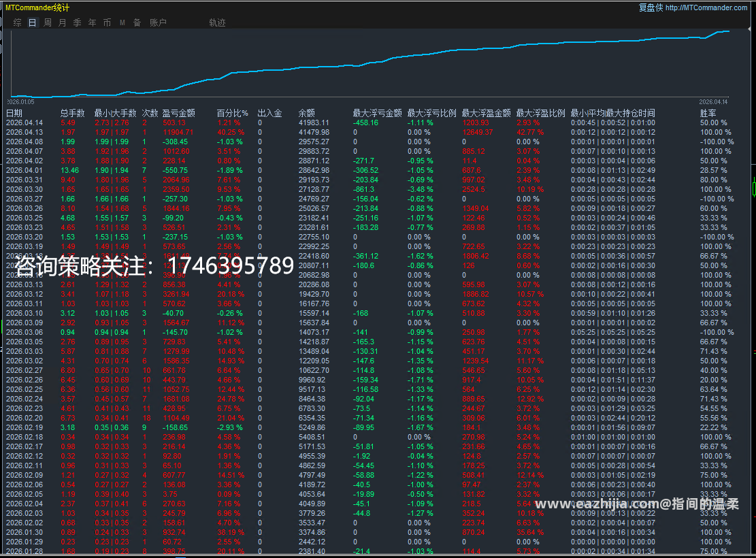This screenshot has height=558, width=756.
Task: Open the 周 weekly statistics tab
Action: [47, 22]
